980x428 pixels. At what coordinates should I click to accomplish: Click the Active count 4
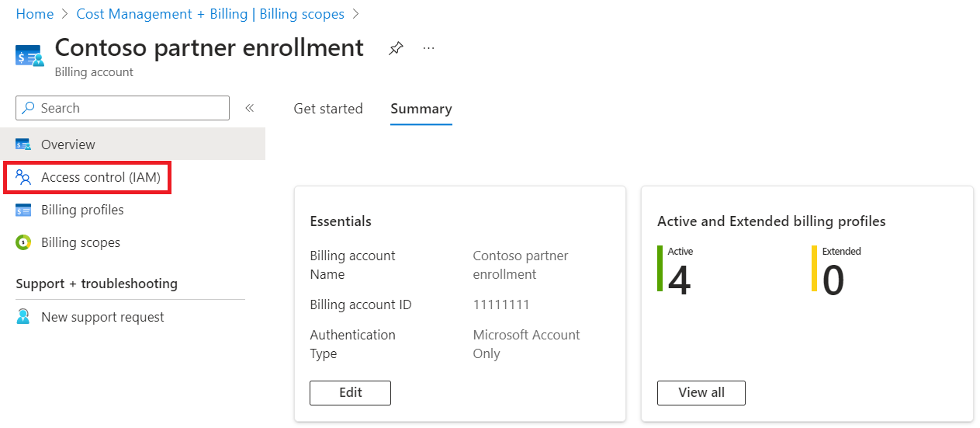679,280
